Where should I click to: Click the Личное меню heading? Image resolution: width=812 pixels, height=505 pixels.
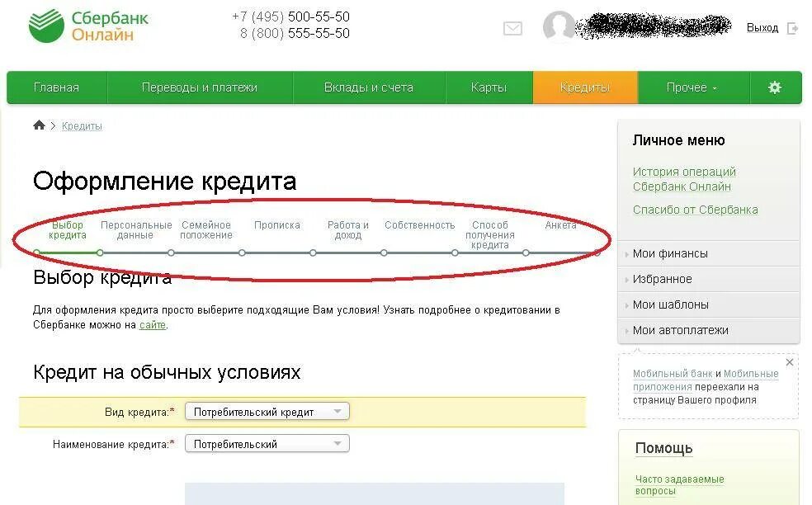point(678,140)
